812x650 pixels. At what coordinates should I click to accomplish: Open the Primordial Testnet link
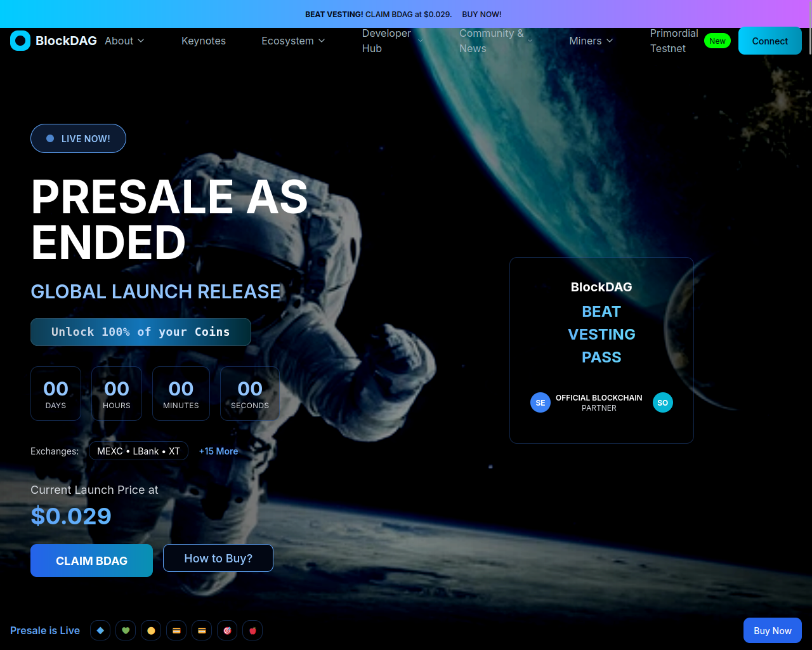click(x=674, y=41)
